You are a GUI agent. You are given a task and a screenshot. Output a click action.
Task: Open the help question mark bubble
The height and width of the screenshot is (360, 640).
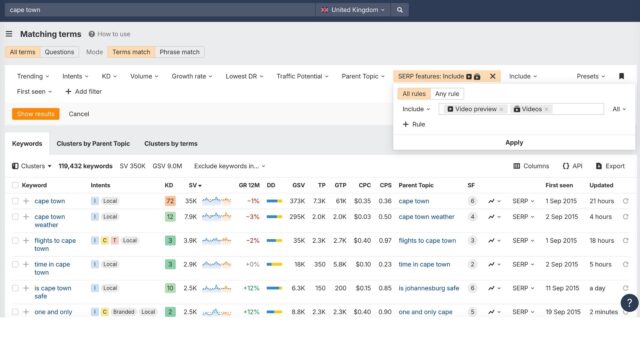tap(629, 303)
